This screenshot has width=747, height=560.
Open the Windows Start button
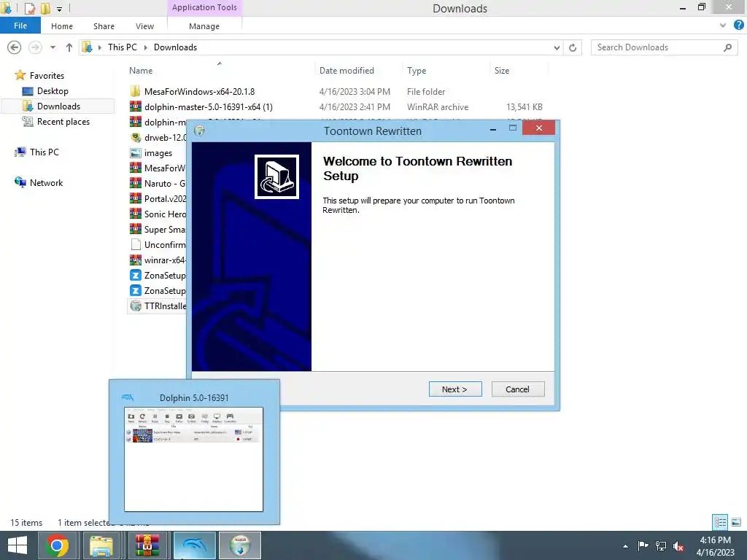pyautogui.click(x=17, y=545)
